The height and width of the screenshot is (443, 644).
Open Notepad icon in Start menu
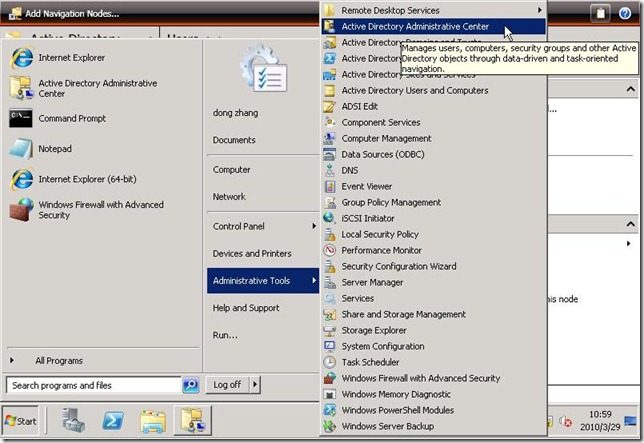[x=21, y=149]
